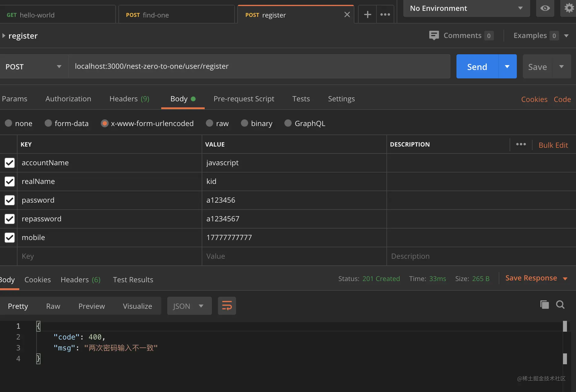
Task: Open the Comments icon
Action: 434,36
